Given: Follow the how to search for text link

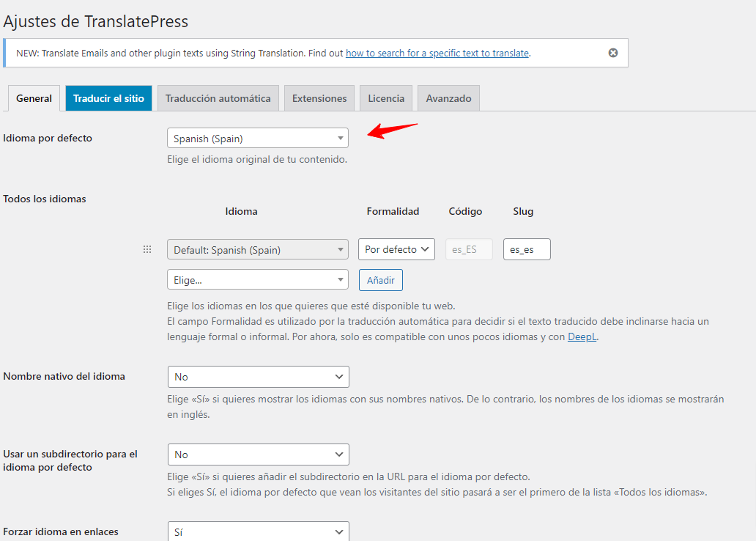Looking at the screenshot, I should tap(437, 53).
